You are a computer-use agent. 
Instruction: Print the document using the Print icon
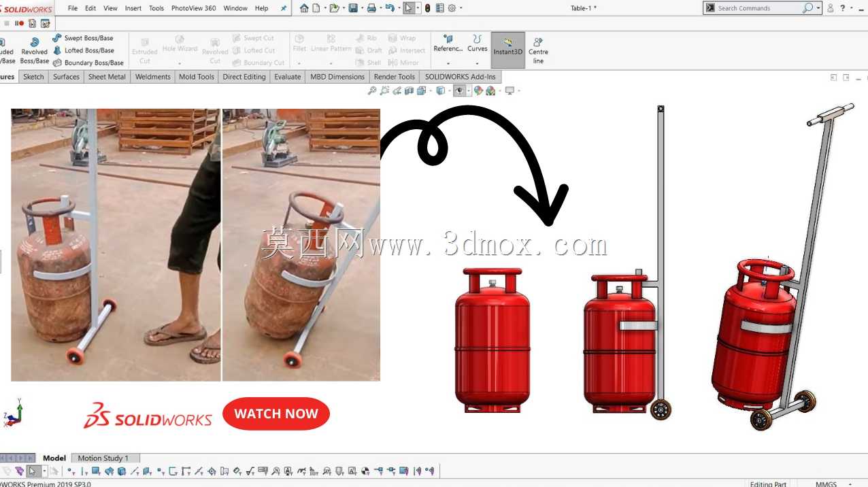[371, 8]
